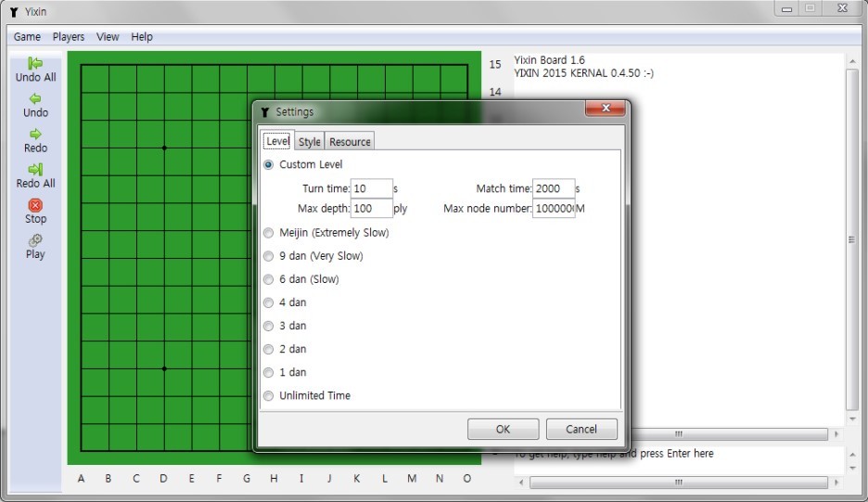868x502 pixels.
Task: Choose the 2 dan level option
Action: click(x=269, y=349)
